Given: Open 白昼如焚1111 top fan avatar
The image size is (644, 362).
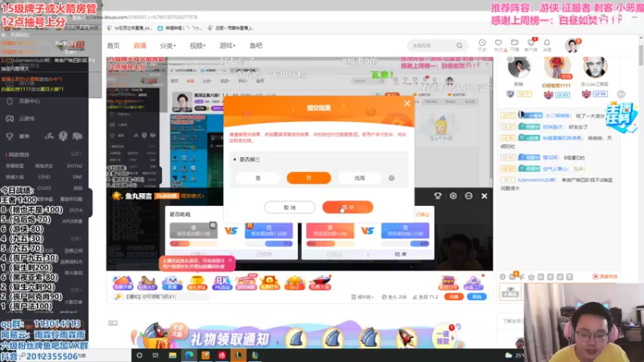Looking at the screenshot, I should click(x=556, y=68).
